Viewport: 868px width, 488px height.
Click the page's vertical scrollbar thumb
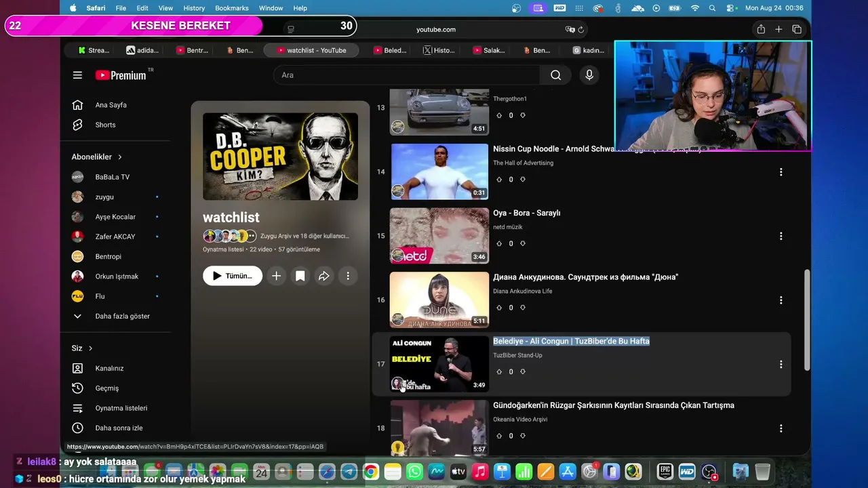(807, 320)
